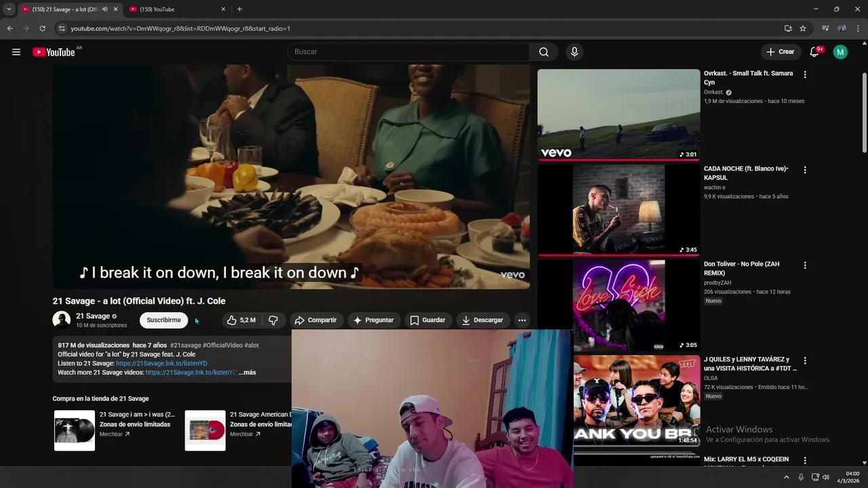Open options for J QUILES y LENNY video
The image size is (868, 488).
tap(805, 361)
